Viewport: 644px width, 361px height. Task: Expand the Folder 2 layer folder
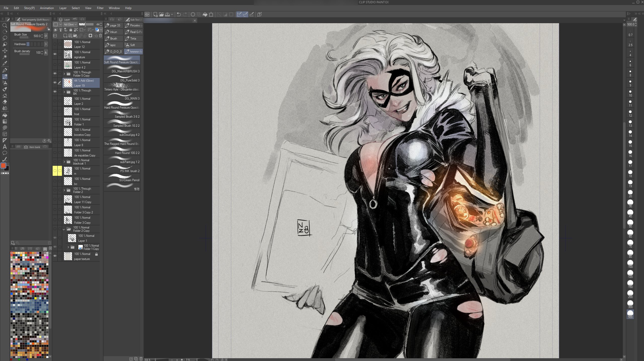[64, 190]
